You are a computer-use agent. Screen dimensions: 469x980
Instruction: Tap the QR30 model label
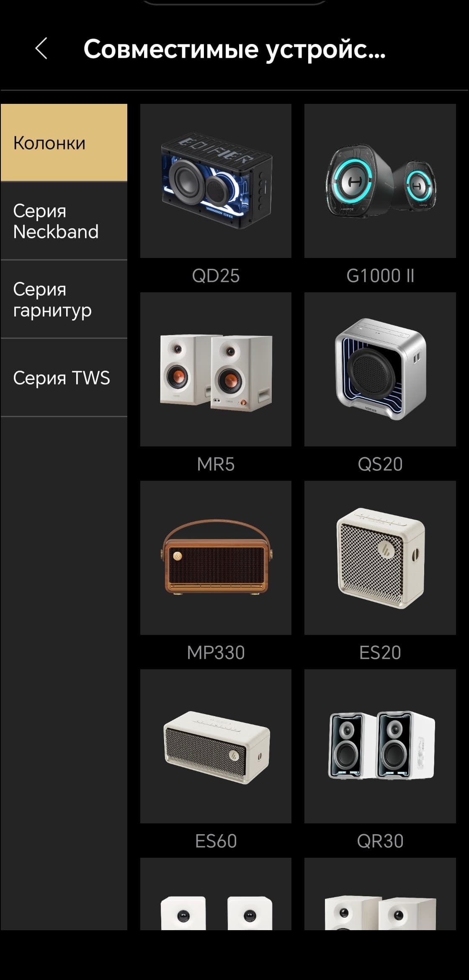click(380, 841)
